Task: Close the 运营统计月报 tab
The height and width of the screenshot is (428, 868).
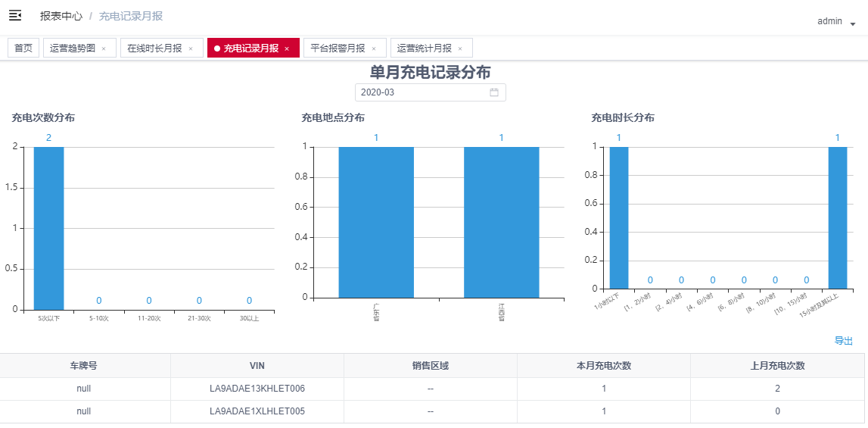Action: [460, 48]
